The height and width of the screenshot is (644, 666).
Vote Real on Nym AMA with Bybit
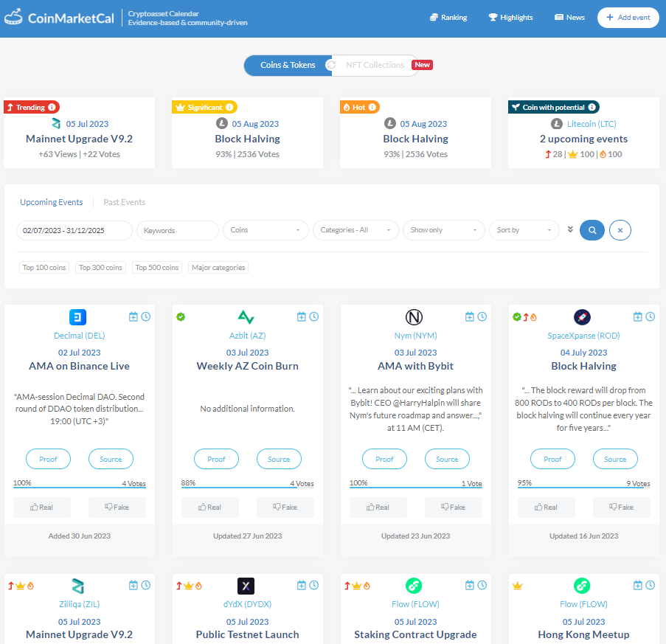click(x=378, y=508)
